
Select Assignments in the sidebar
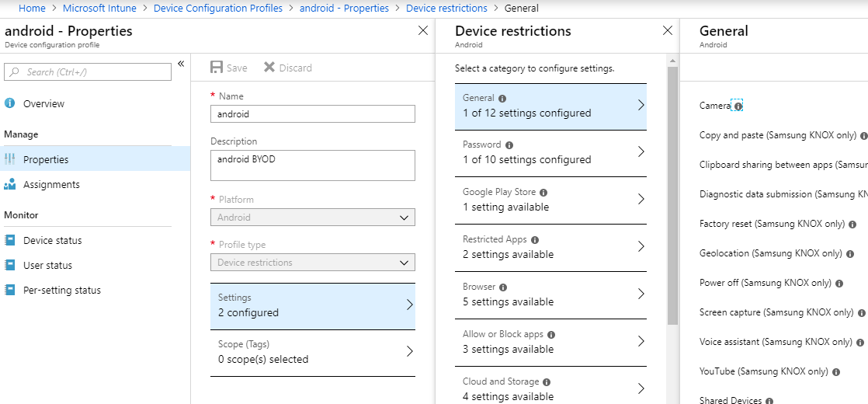[x=51, y=185]
